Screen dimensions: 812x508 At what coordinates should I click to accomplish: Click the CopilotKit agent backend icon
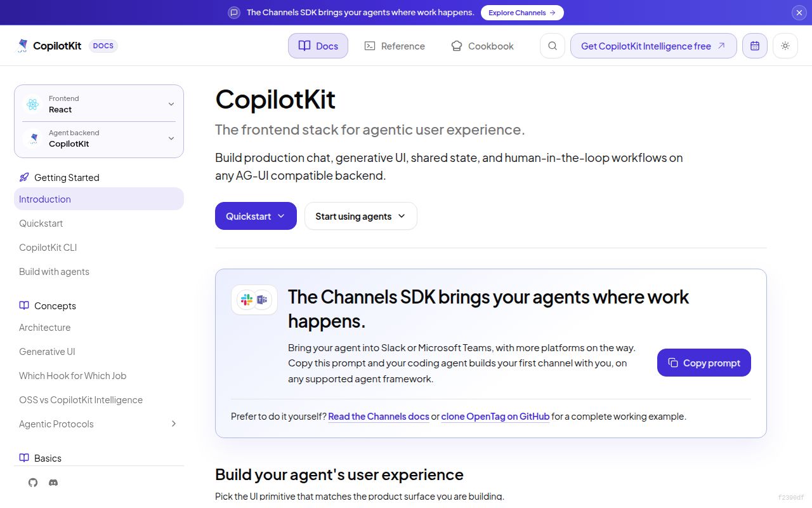coord(33,138)
